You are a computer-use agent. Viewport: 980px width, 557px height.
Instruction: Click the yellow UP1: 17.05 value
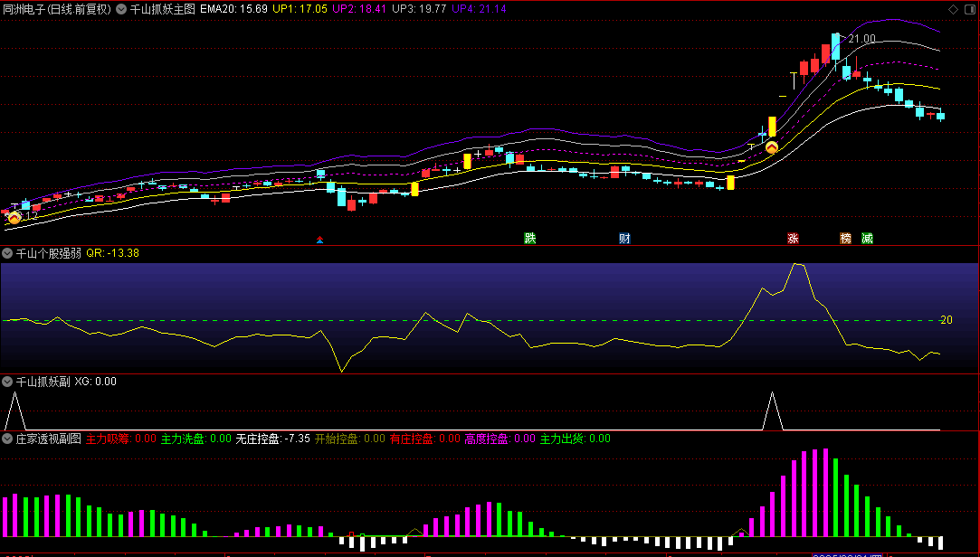tap(300, 9)
